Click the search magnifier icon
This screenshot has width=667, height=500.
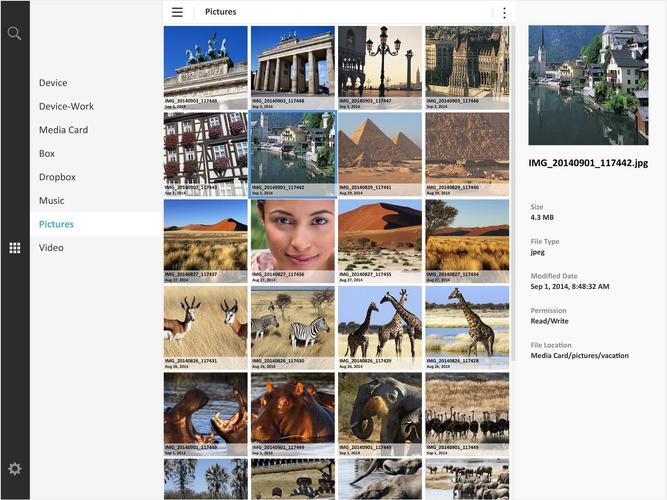pyautogui.click(x=14, y=33)
